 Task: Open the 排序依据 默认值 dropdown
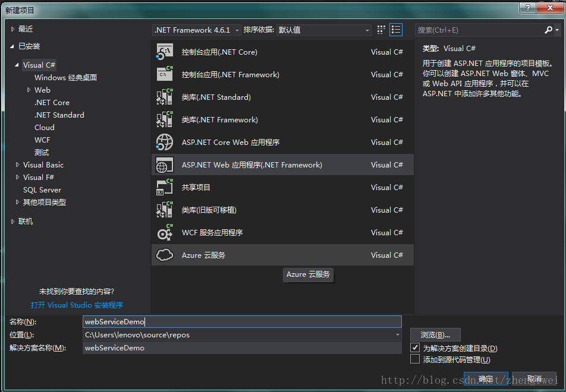(324, 30)
